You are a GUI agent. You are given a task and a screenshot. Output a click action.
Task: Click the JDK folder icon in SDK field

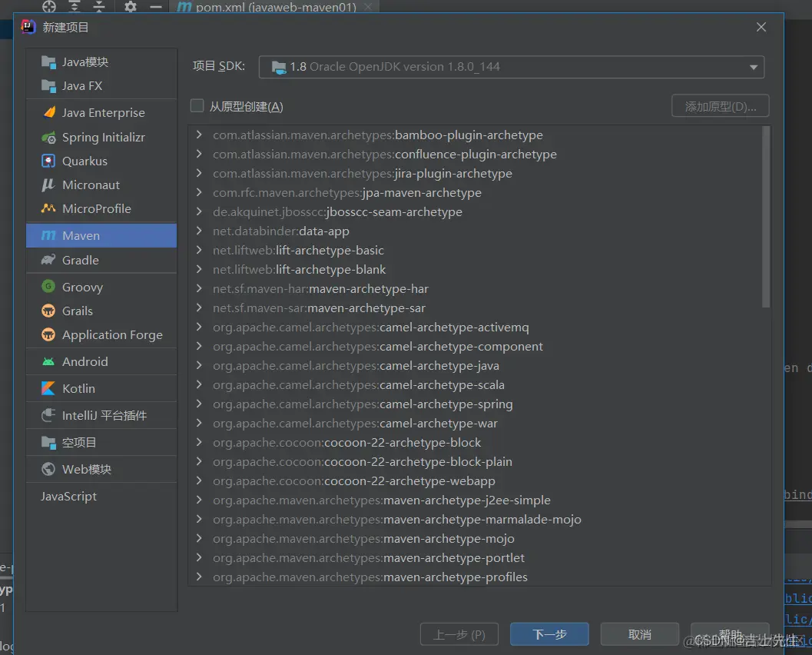click(x=279, y=68)
